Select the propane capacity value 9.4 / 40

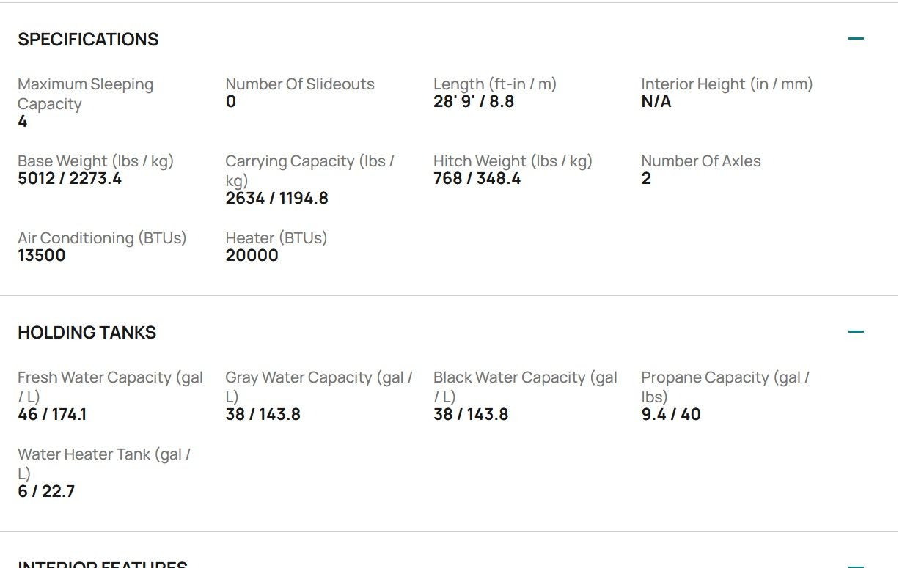(670, 415)
